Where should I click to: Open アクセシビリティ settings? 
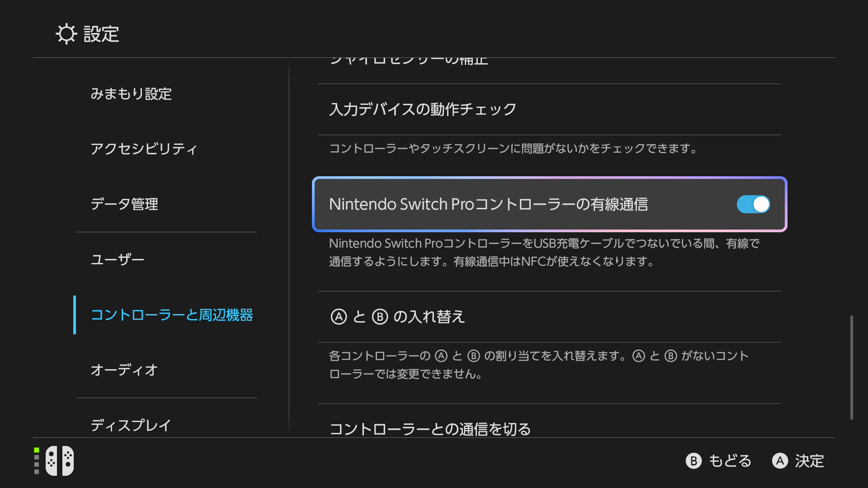[144, 149]
